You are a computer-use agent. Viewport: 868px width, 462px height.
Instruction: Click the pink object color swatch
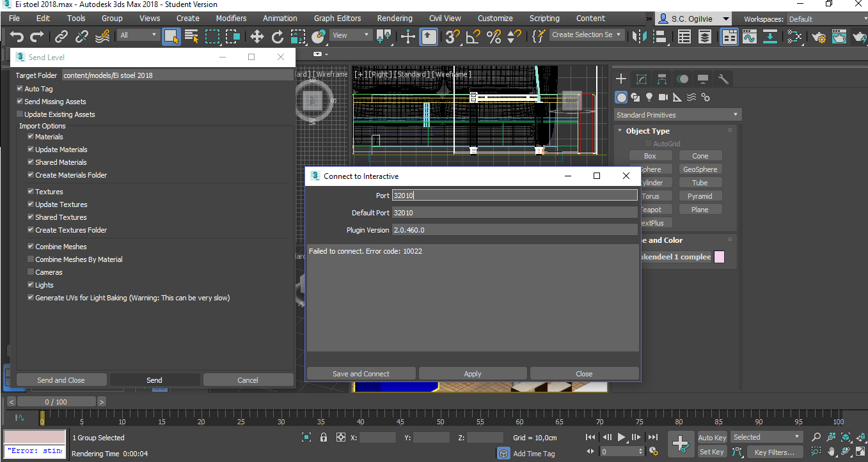coord(719,257)
